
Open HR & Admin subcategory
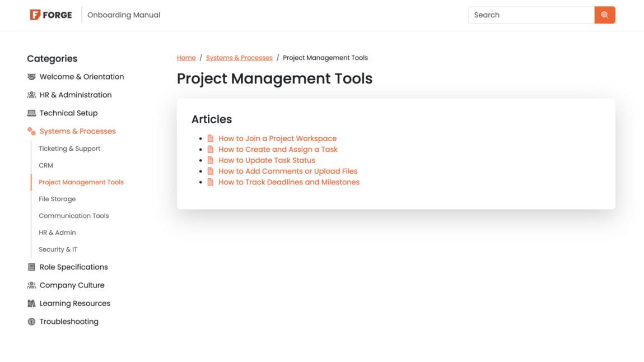click(57, 233)
